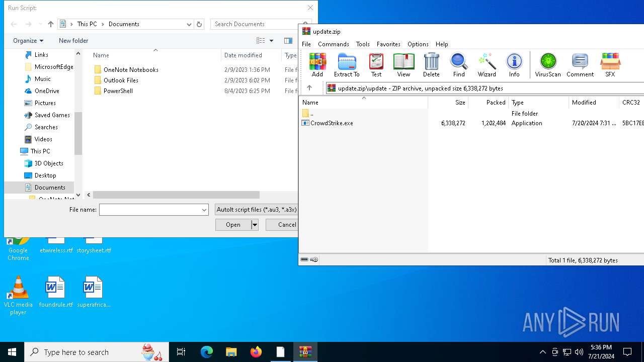Image resolution: width=644 pixels, height=362 pixels.
Task: Open the Help menu in WinRAR
Action: 442,44
